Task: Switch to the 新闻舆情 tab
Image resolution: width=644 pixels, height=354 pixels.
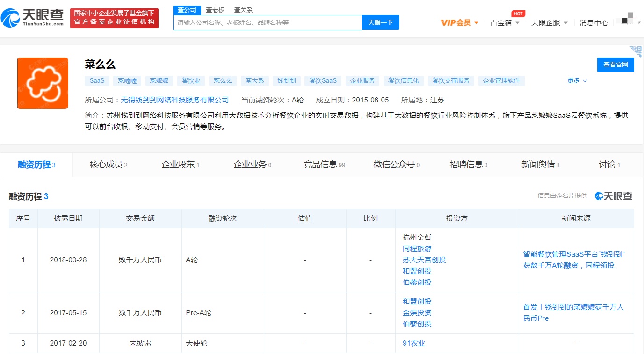Action: click(x=541, y=165)
